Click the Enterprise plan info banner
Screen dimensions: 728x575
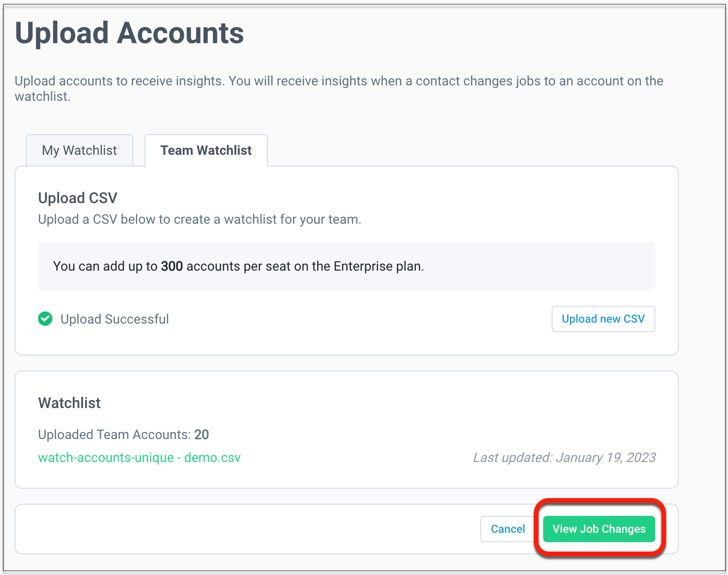tap(347, 266)
